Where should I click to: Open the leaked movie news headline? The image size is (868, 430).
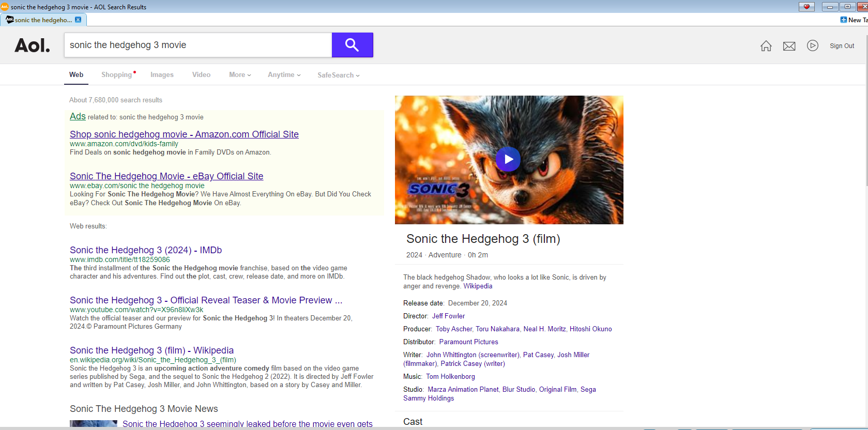(247, 424)
